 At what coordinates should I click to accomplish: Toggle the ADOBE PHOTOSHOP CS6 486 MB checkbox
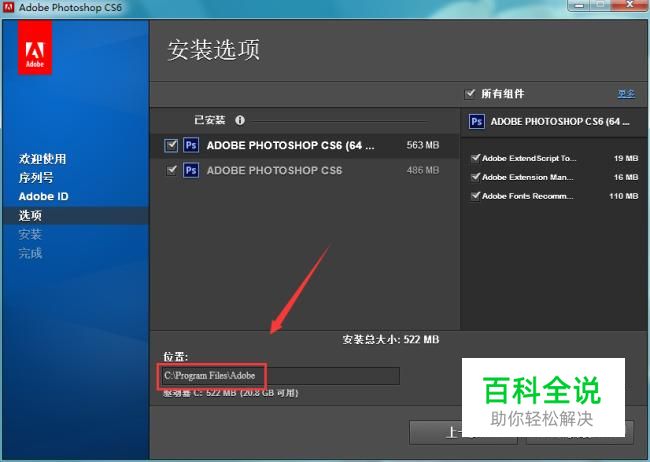click(171, 170)
